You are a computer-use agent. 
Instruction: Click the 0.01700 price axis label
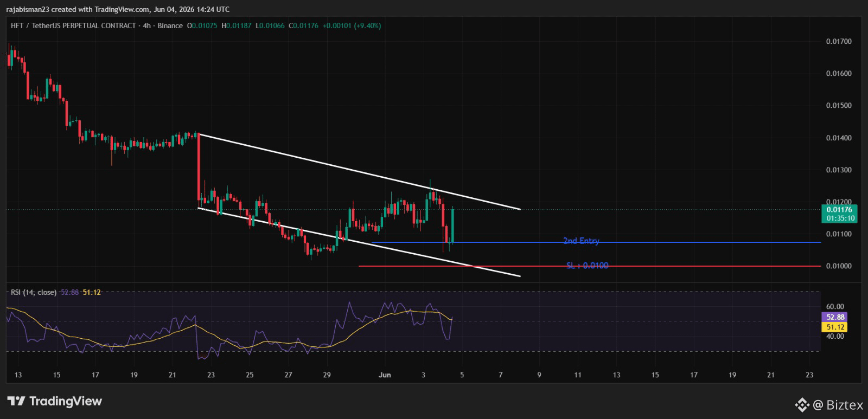tap(839, 41)
